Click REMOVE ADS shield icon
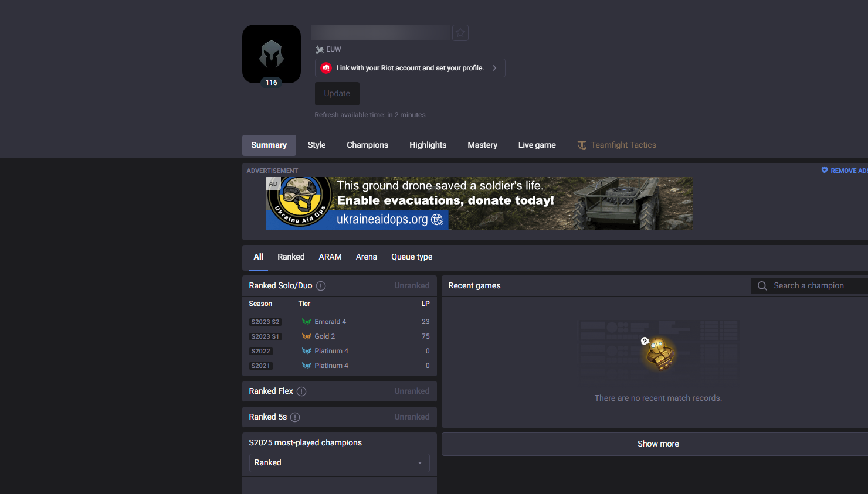Image resolution: width=868 pixels, height=494 pixels. (x=825, y=171)
